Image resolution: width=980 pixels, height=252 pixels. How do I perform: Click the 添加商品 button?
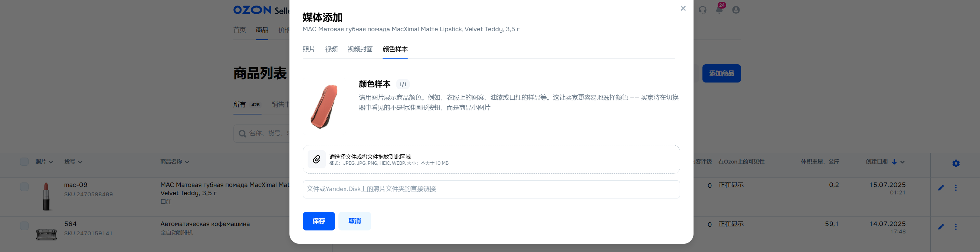click(x=721, y=74)
